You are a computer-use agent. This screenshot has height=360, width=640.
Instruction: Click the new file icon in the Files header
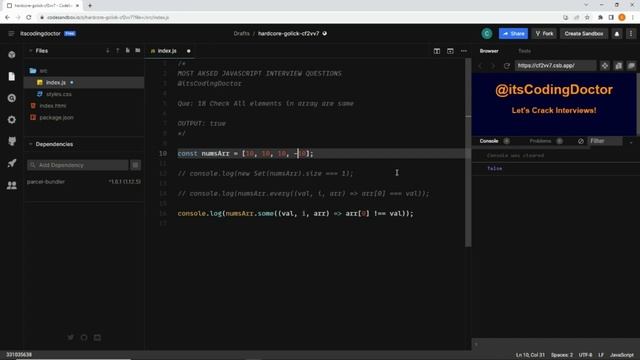click(128, 51)
